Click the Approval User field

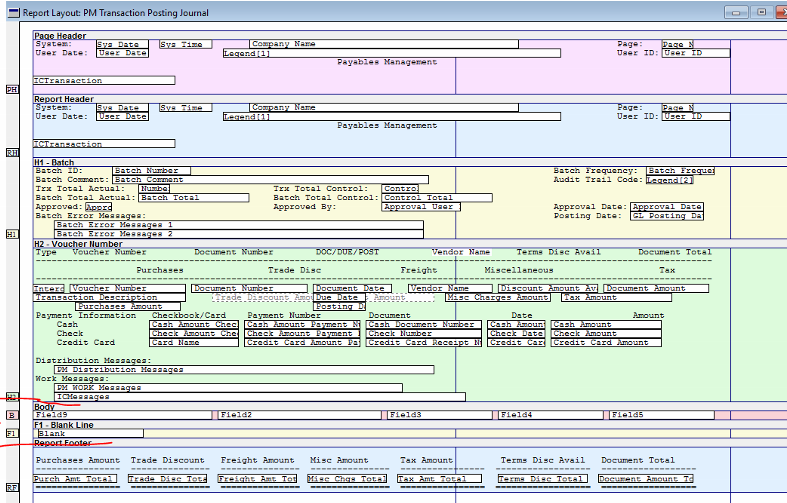click(421, 207)
